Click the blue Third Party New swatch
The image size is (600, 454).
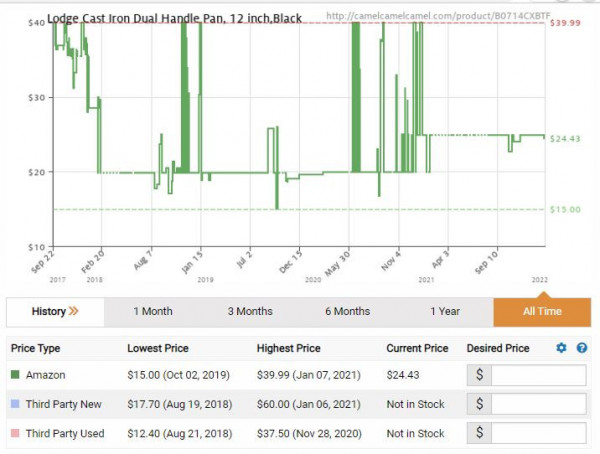click(x=15, y=403)
